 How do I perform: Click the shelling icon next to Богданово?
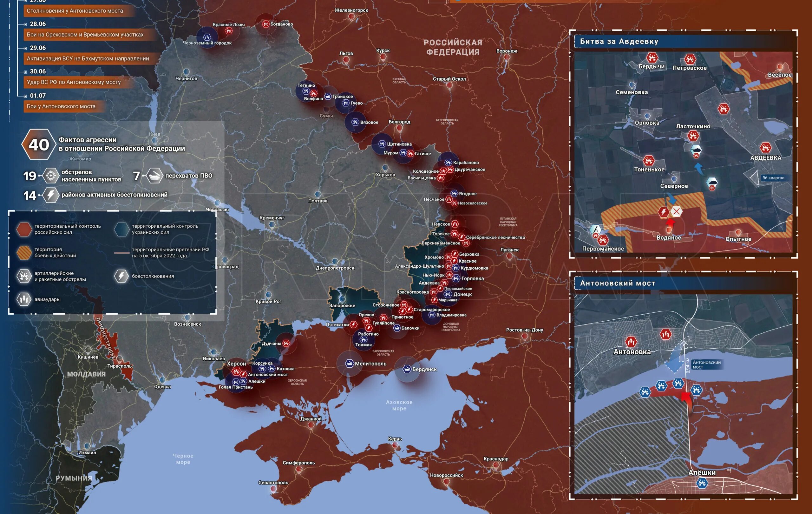coord(266,24)
